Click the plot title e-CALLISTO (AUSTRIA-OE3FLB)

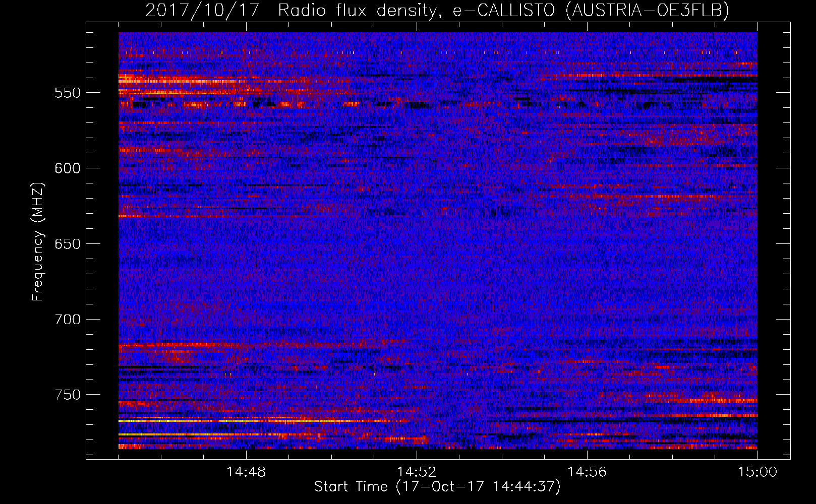tap(591, 10)
